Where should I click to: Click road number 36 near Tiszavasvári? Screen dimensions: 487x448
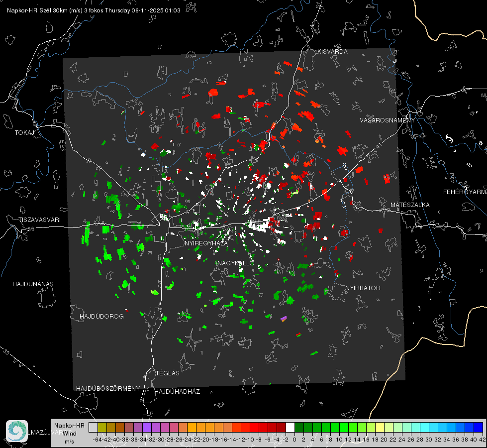(31, 229)
